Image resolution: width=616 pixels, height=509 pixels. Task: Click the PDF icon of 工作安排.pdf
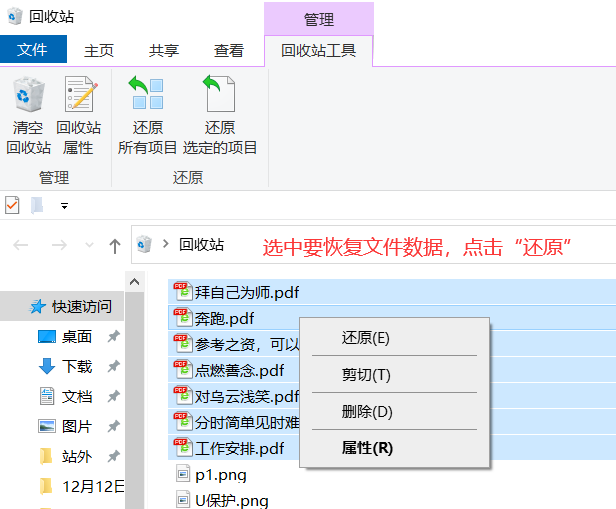point(183,447)
